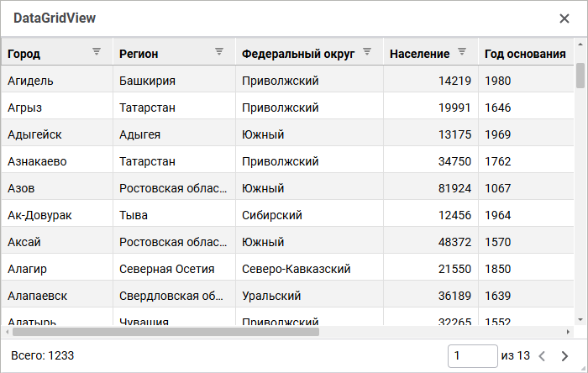Open filter for Регион column
The height and width of the screenshot is (373, 588).
click(219, 52)
